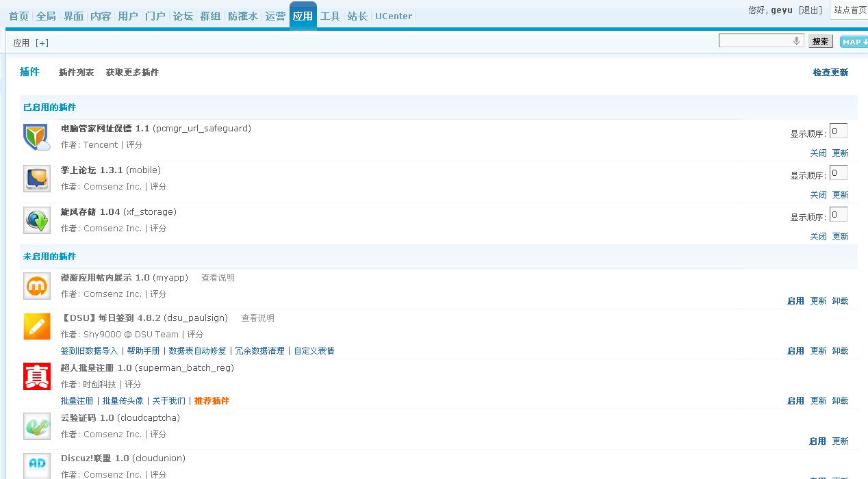Select the 应用 top tab
Viewport: 868px width, 479px height.
point(303,16)
